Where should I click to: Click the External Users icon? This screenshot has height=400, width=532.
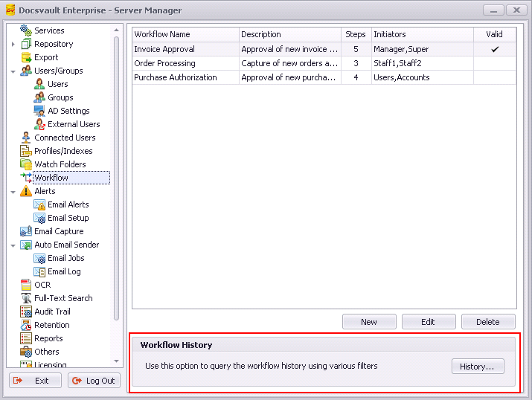(39, 124)
